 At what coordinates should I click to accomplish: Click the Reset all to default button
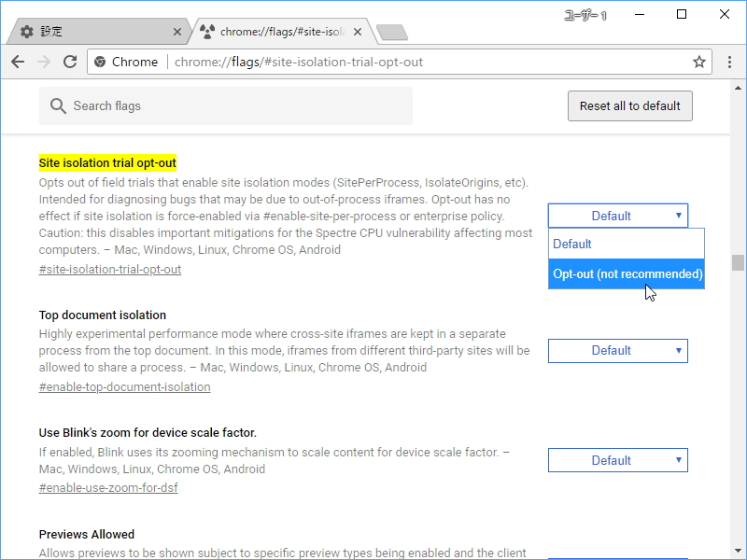[629, 105]
